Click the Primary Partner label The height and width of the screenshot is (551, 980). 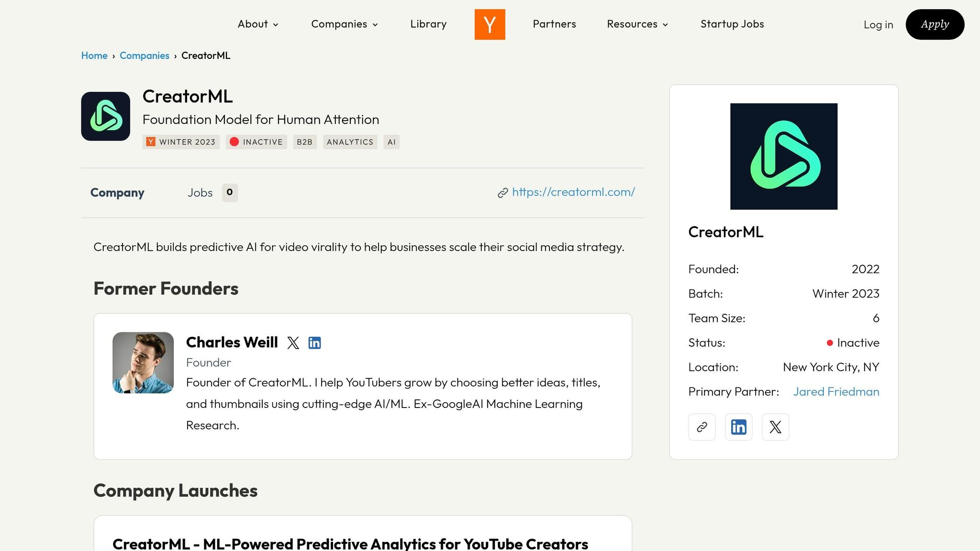pyautogui.click(x=734, y=392)
